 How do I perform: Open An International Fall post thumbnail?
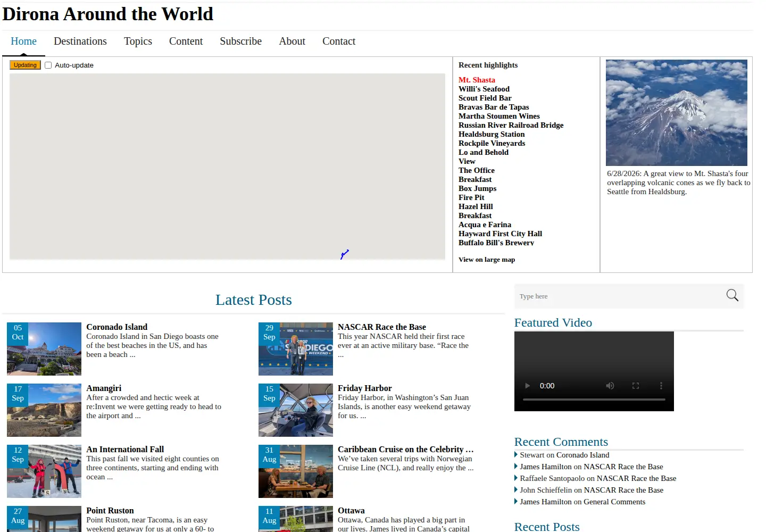pyautogui.click(x=44, y=471)
